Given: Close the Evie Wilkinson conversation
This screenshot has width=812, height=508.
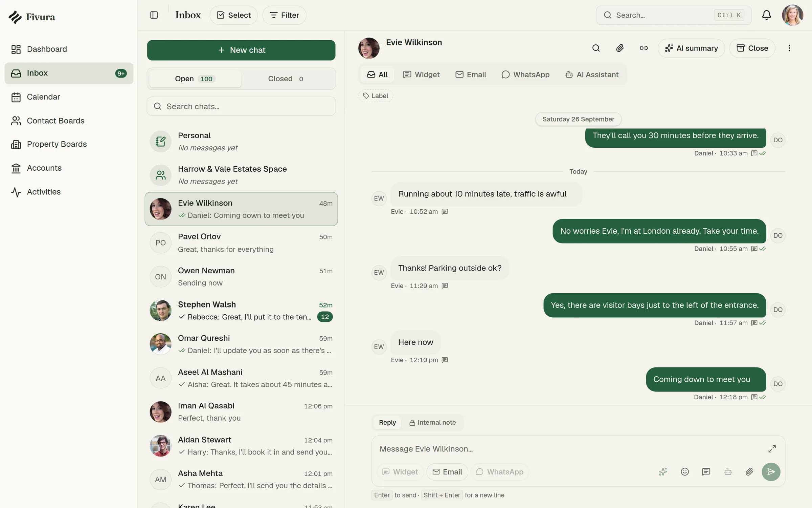Looking at the screenshot, I should (752, 48).
